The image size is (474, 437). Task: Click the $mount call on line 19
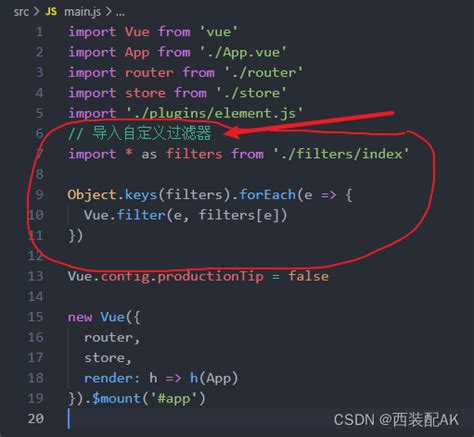click(x=116, y=398)
